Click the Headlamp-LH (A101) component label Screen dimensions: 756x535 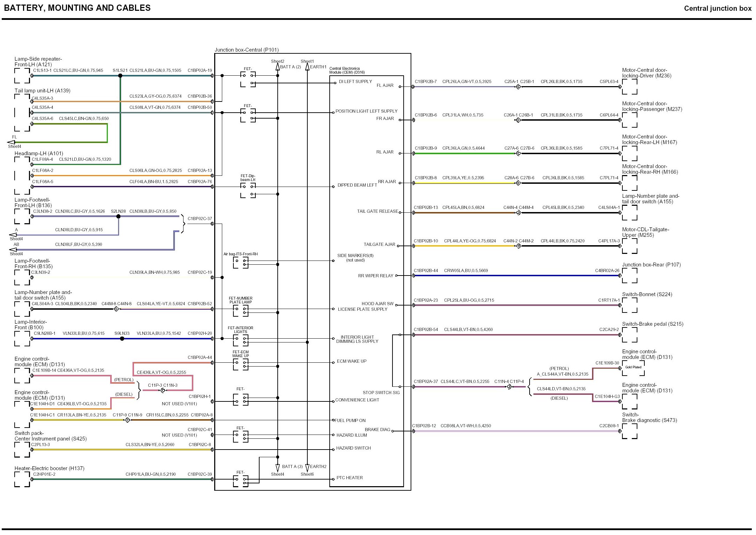click(39, 153)
